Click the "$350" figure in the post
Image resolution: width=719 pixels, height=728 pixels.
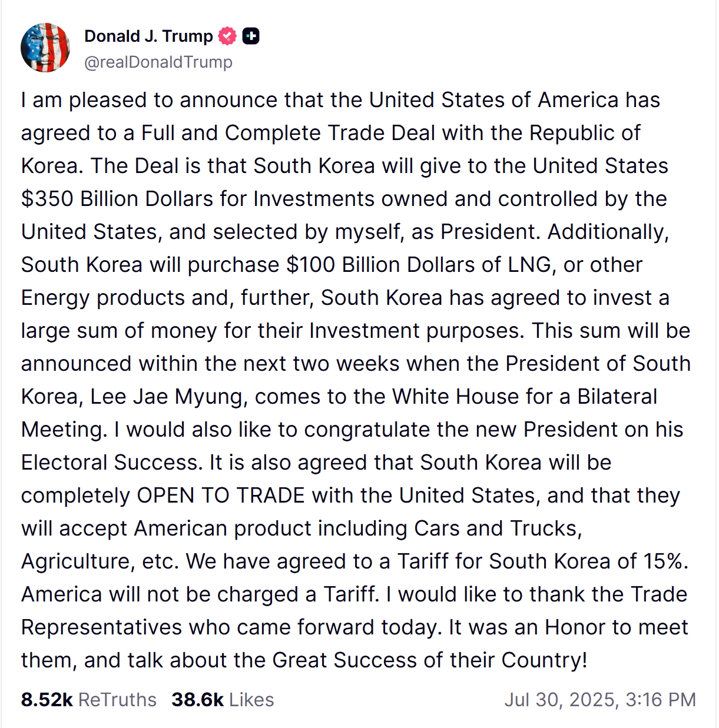click(x=47, y=199)
